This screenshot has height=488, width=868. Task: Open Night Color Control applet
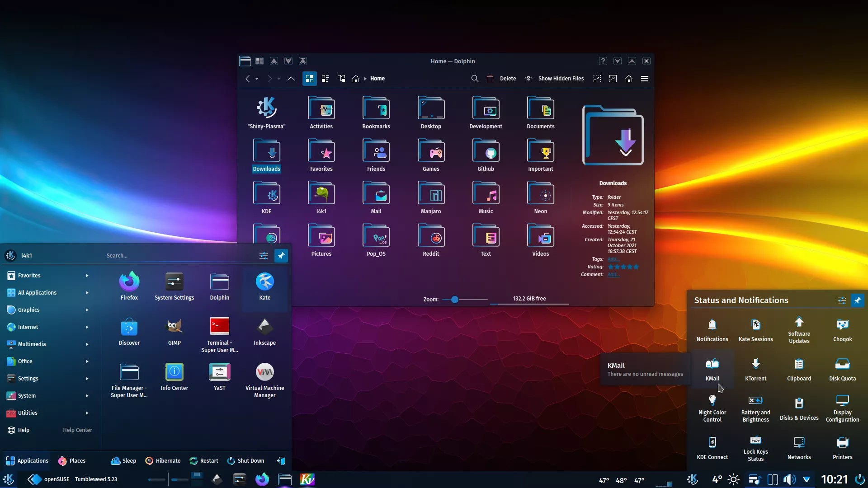click(712, 408)
